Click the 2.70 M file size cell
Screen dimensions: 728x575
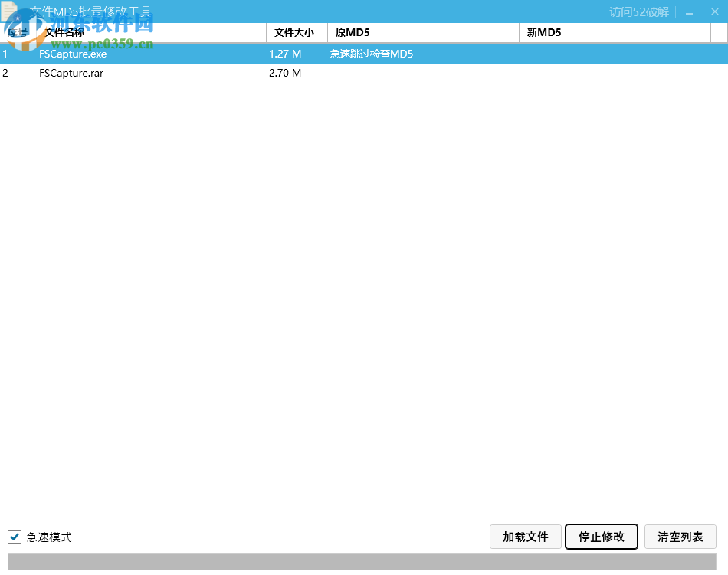click(284, 73)
